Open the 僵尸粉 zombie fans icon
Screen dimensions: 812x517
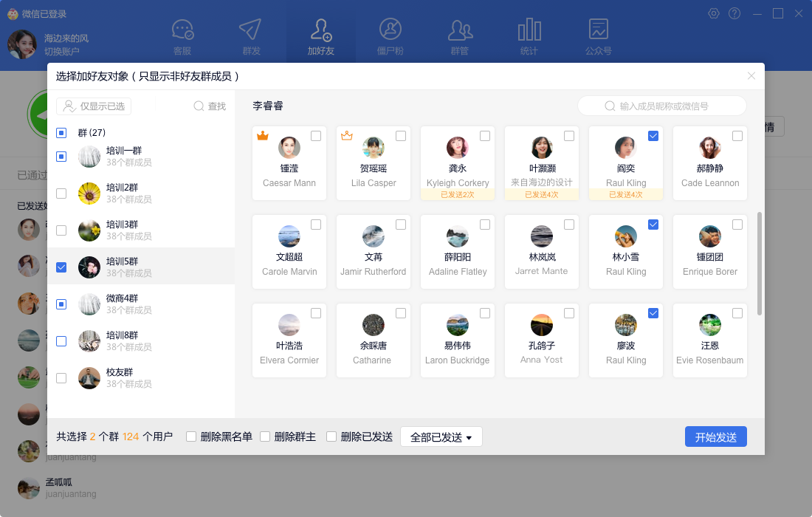tap(390, 30)
